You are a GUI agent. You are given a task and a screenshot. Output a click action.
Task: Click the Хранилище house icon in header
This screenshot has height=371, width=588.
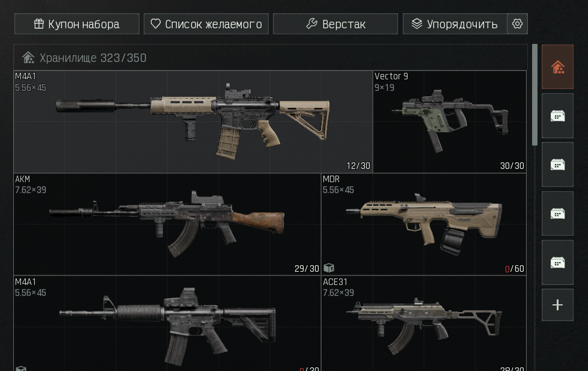coord(28,58)
